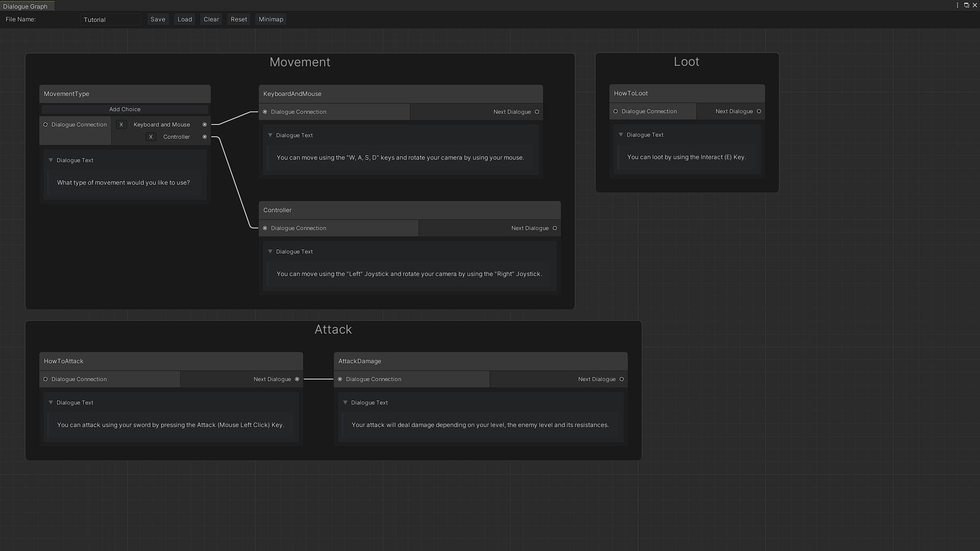This screenshot has height=551, width=980.
Task: Click the Next Dialogue icon on Controller node
Action: 555,228
